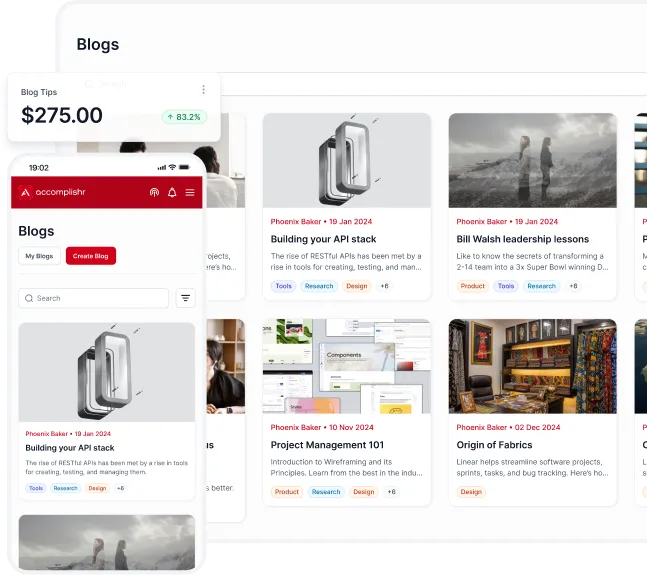Focus the mobile Search input field
Viewport: 647px width, 575px height.
click(100, 298)
